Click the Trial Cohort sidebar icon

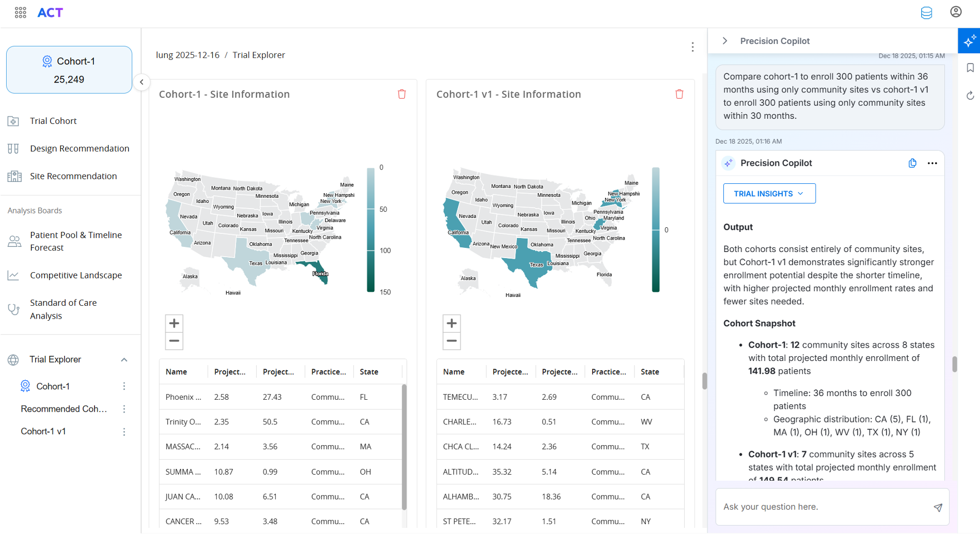(14, 120)
